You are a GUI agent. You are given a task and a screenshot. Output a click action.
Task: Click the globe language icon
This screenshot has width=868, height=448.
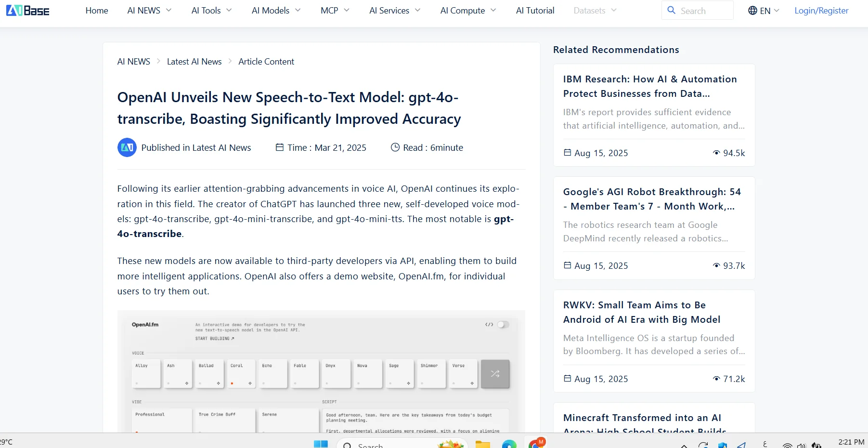coord(752,11)
